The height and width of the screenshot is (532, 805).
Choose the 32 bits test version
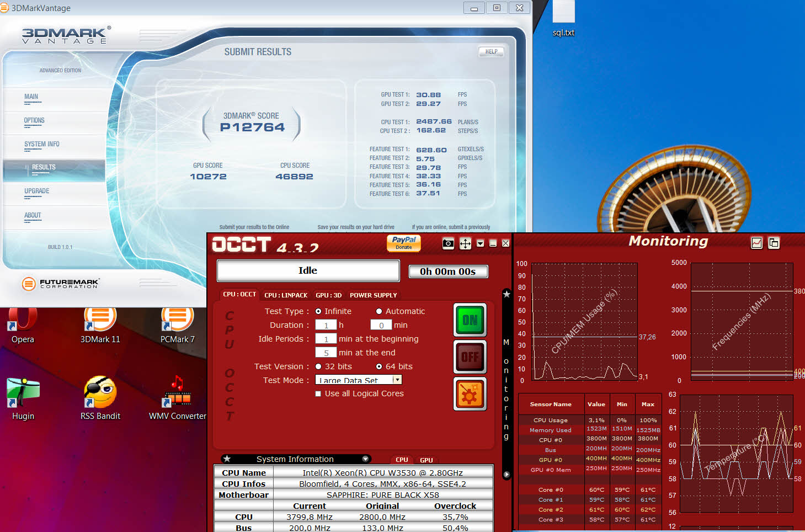318,366
